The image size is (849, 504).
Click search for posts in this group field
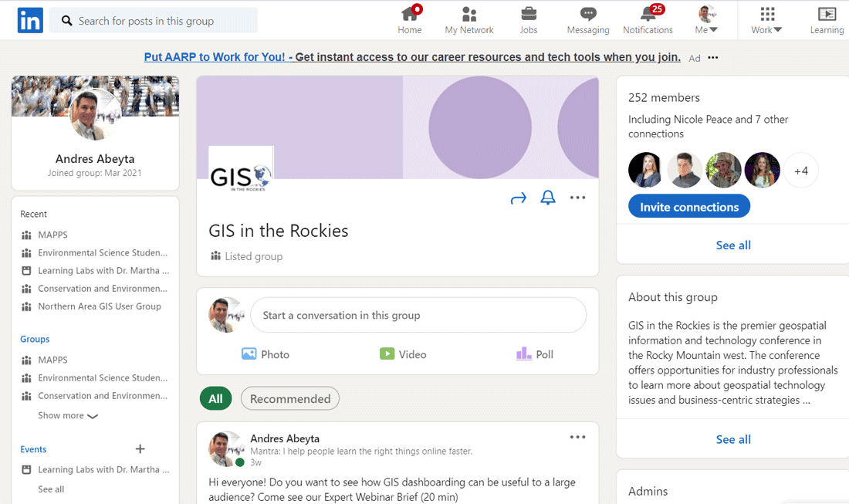tap(154, 21)
